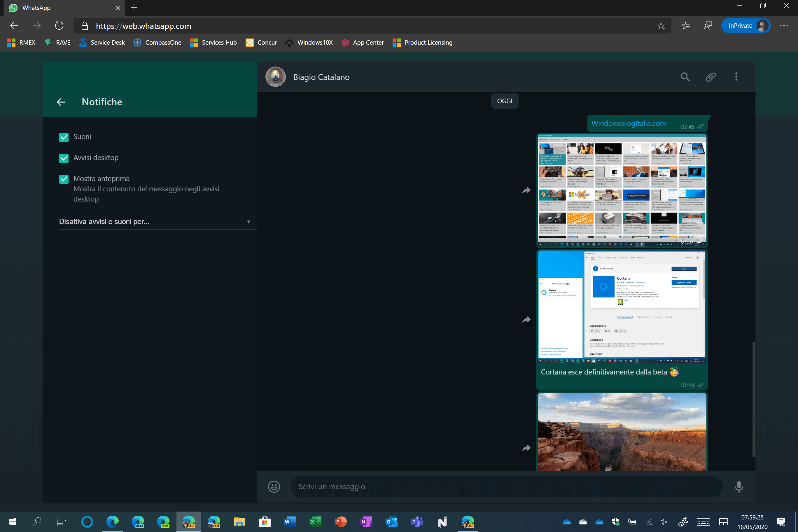
Task: Open Cortana Store screenshot image
Action: [622, 307]
